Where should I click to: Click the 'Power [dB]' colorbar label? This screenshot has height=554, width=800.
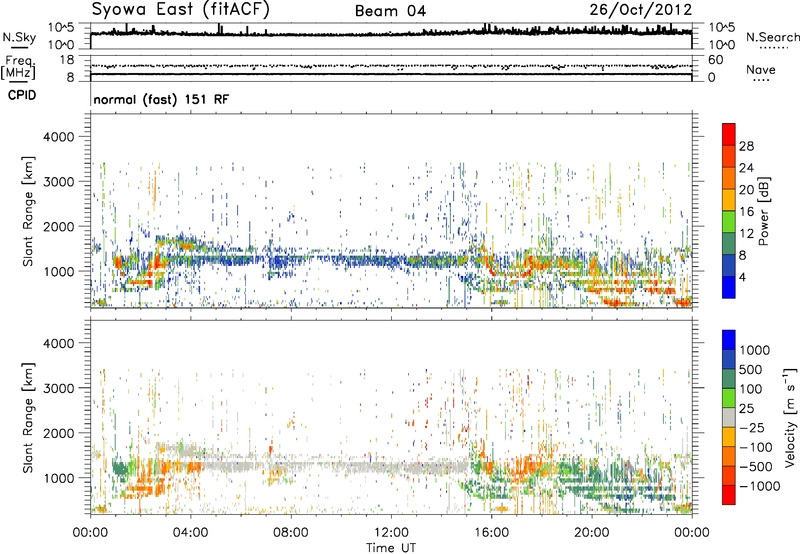click(x=763, y=211)
